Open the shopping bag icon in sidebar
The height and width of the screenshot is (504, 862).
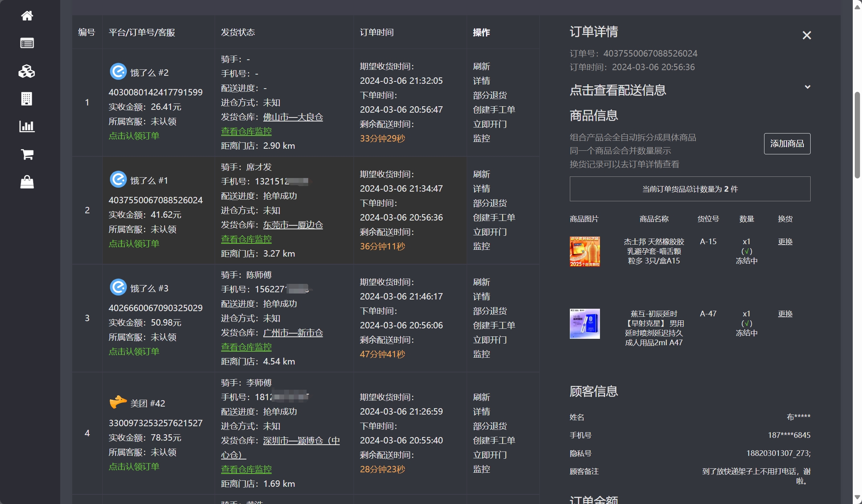pyautogui.click(x=27, y=182)
